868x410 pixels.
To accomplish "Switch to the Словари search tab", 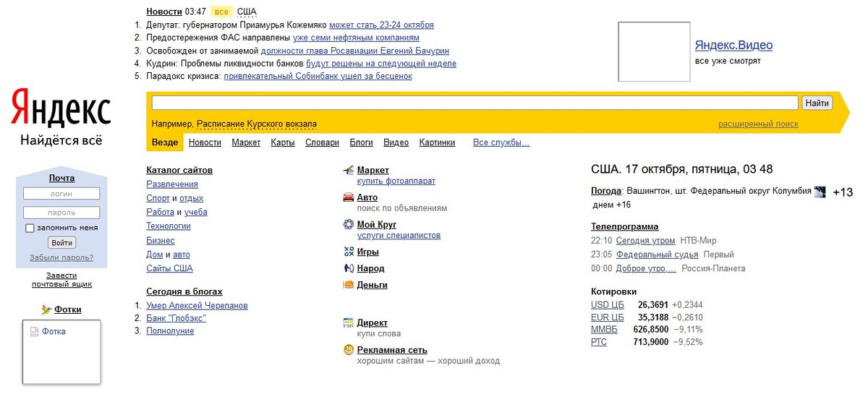I will coord(322,142).
